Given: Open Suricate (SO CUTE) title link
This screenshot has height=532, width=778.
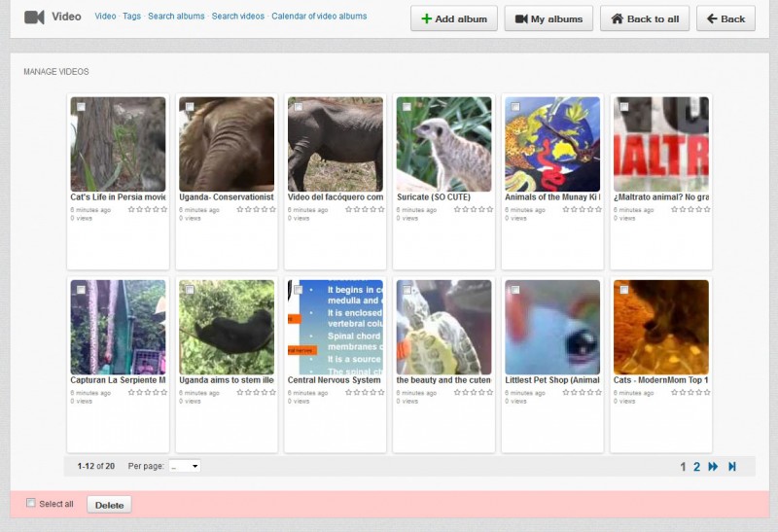Looking at the screenshot, I should click(x=434, y=197).
